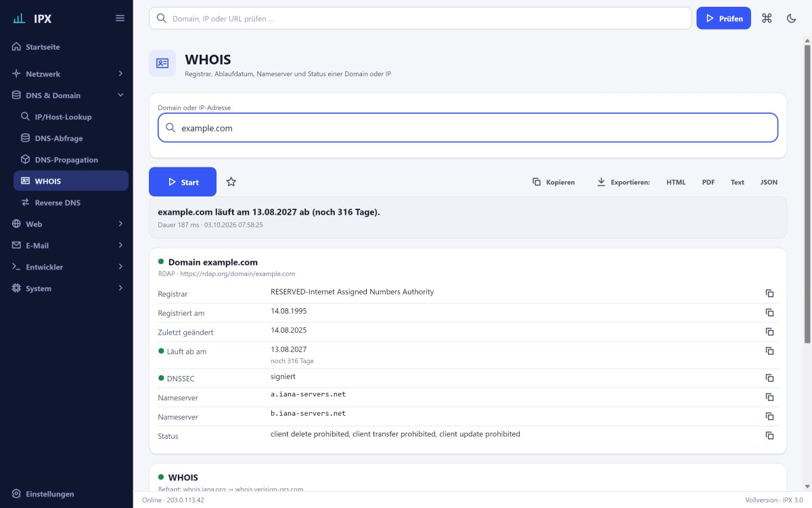Image resolution: width=812 pixels, height=508 pixels.
Task: Copy the Zuletzt geändert value
Action: (x=769, y=331)
